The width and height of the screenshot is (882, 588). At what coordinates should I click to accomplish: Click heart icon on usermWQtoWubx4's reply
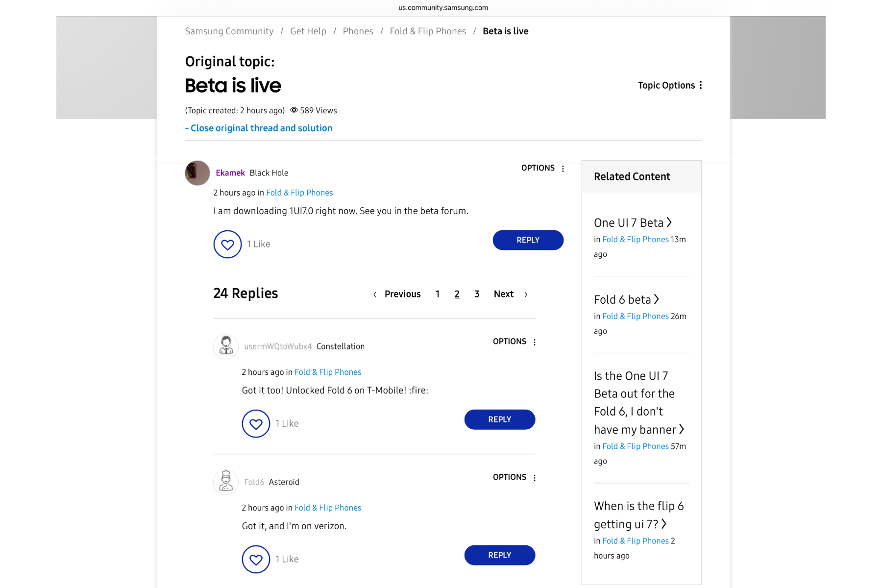(256, 423)
